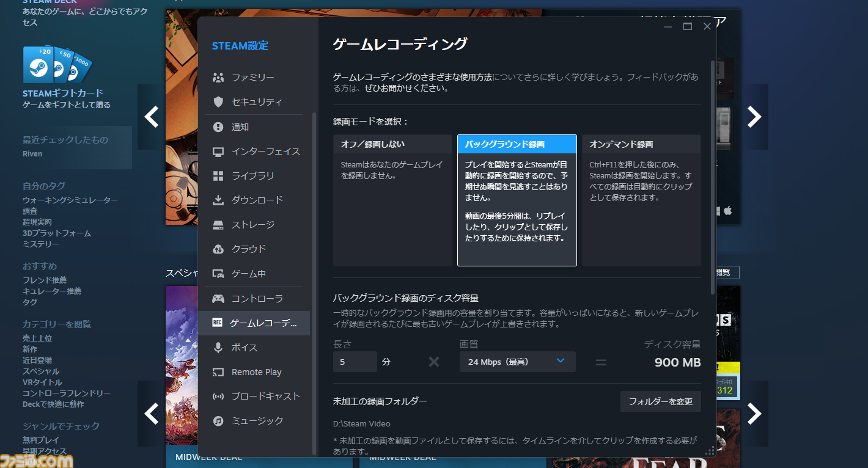The image size is (868, 468).
Task: Click the Notifications exclamation icon
Action: point(218,127)
